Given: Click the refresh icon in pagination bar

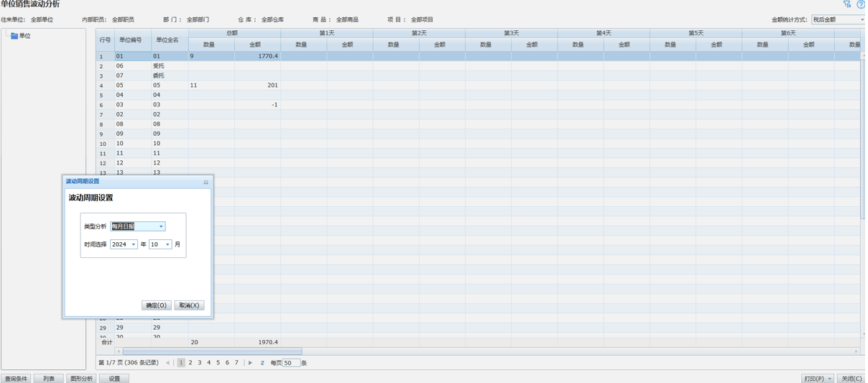Looking at the screenshot, I should pos(262,363).
